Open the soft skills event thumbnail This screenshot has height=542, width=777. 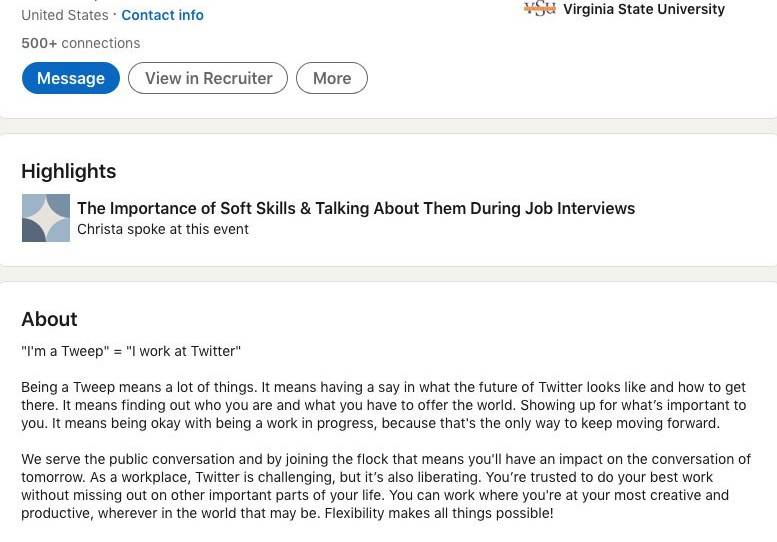pos(46,218)
